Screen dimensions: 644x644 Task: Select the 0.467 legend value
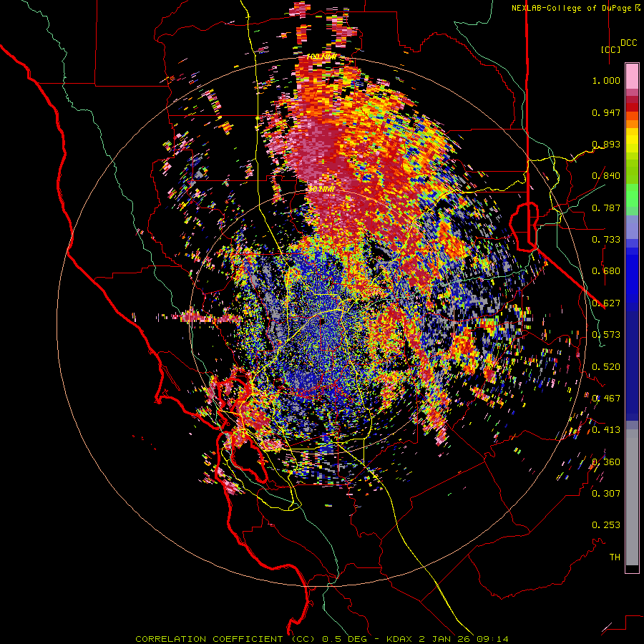point(606,398)
